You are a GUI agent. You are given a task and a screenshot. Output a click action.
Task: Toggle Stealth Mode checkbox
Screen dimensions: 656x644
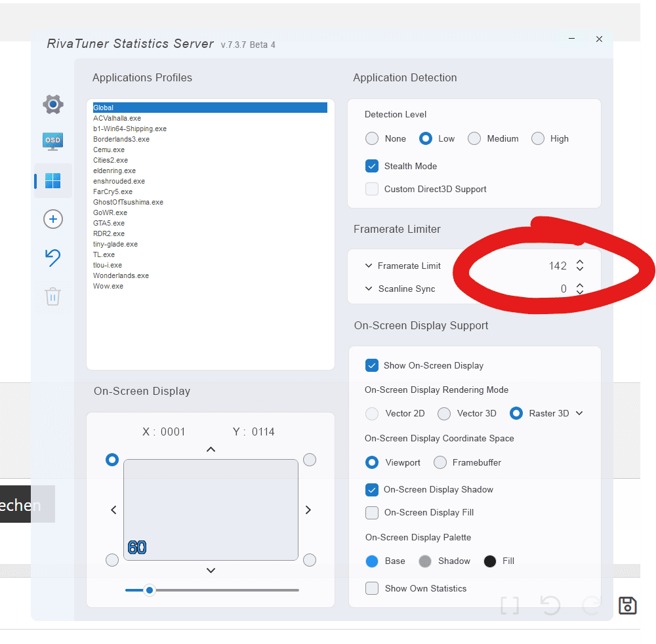click(x=371, y=166)
